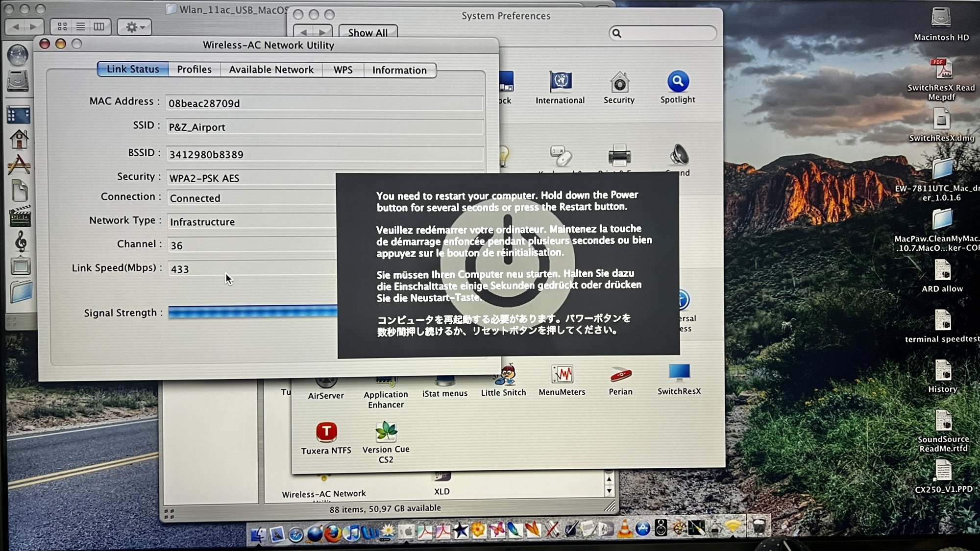Image resolution: width=980 pixels, height=551 pixels.
Task: Select EW-7811UTC Mac driver folder
Action: (x=942, y=180)
